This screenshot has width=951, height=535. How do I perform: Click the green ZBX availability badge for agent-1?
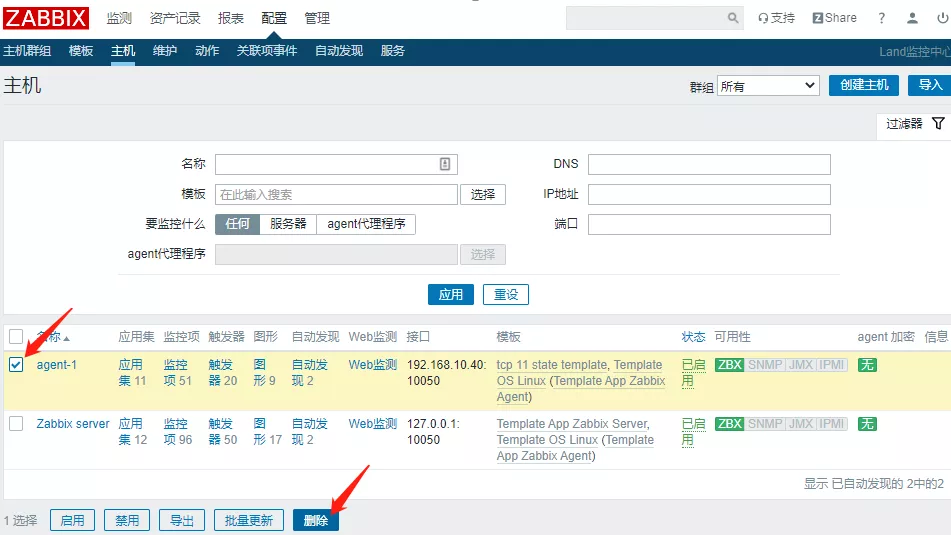click(x=730, y=365)
